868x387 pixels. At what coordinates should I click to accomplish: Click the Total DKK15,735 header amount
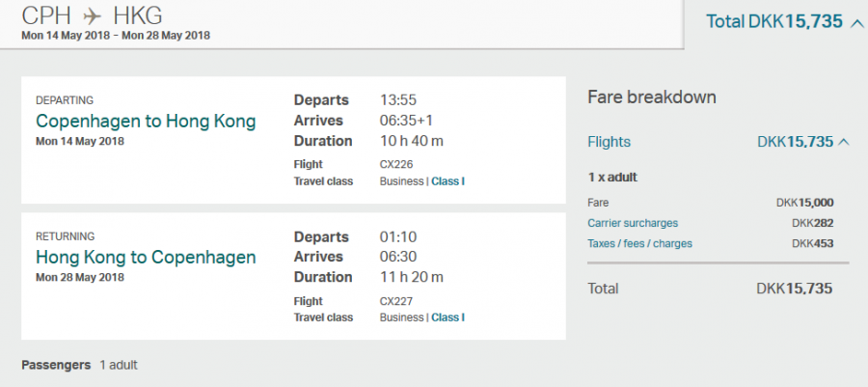pos(774,21)
